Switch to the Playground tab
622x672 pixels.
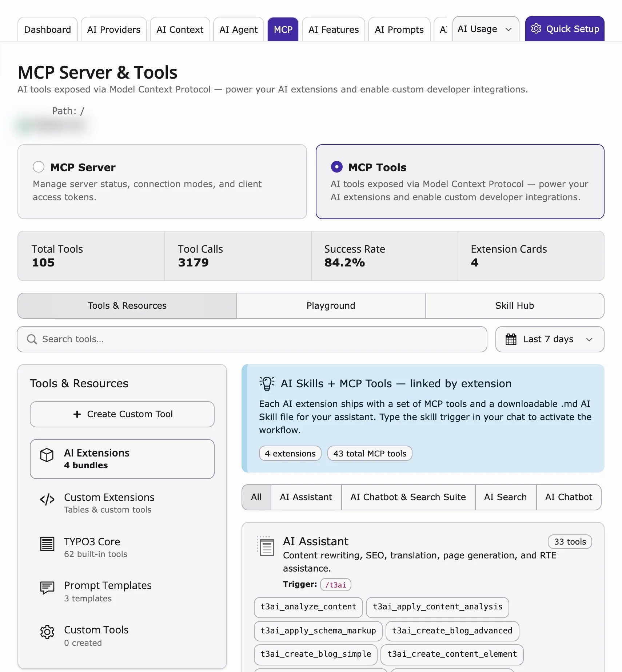pyautogui.click(x=331, y=306)
